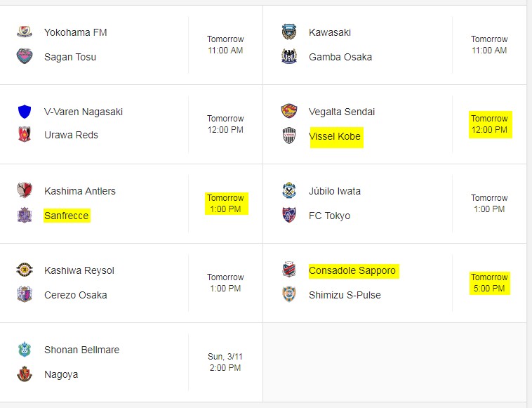
Task: Click the Cerezo Osaka team name
Action: 76,295
